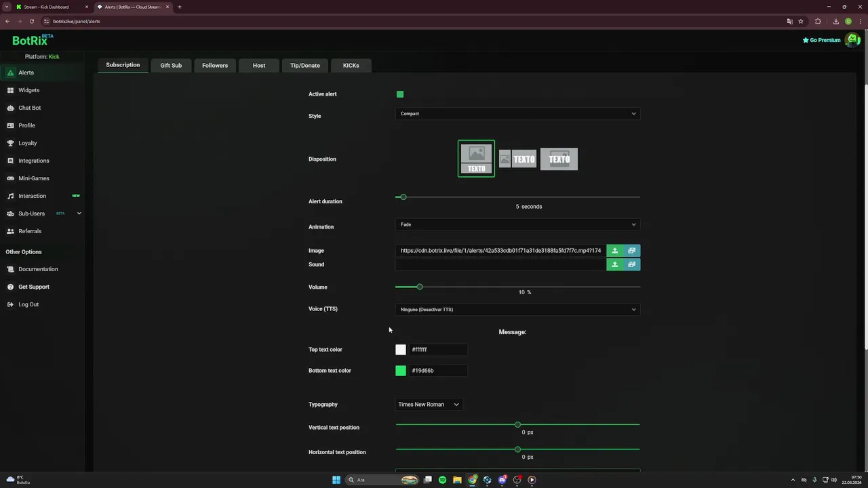Bookmark this page with the star icon
The width and height of the screenshot is (868, 488).
pos(801,21)
